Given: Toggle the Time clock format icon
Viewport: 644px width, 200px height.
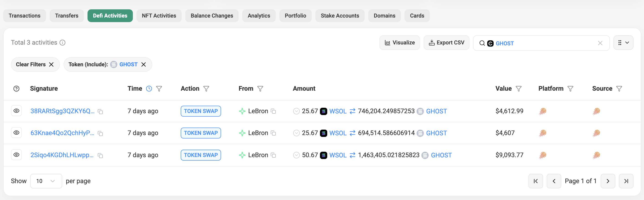Looking at the screenshot, I should pyautogui.click(x=149, y=89).
